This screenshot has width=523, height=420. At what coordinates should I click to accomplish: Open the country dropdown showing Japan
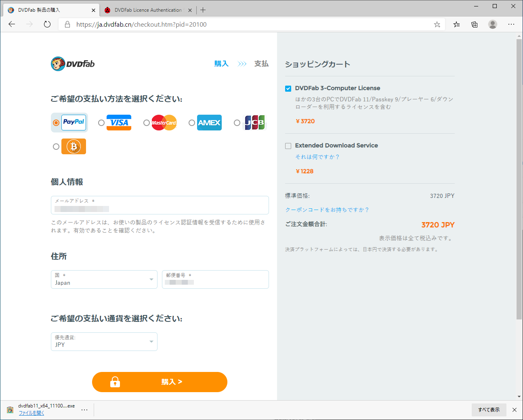[104, 279]
